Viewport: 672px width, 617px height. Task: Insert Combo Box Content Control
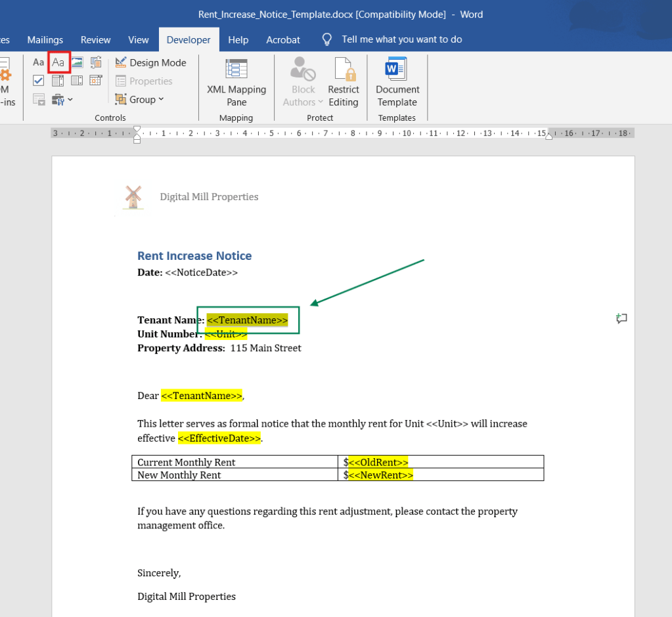point(58,81)
